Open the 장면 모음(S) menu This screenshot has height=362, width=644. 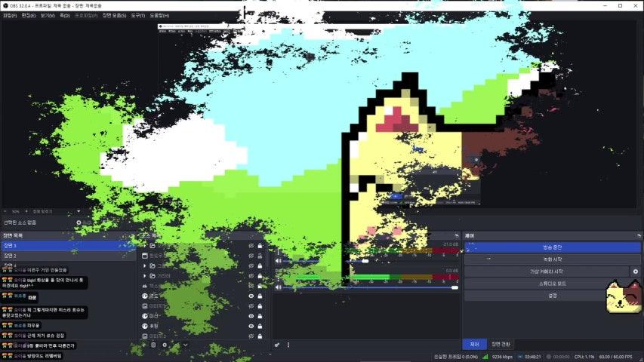coord(114,16)
